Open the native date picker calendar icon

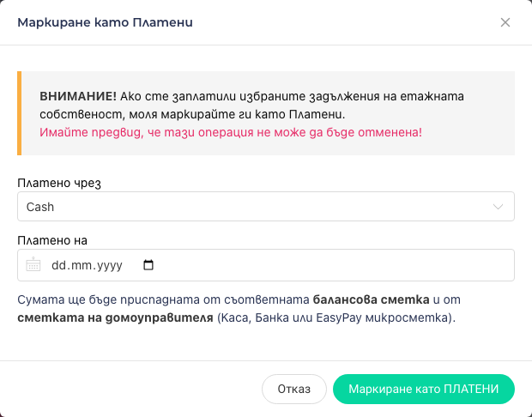coord(148,264)
